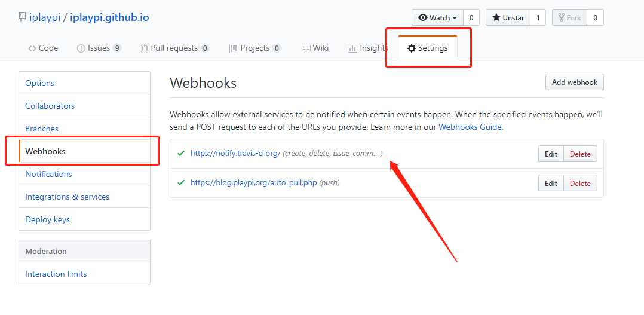Viewport: 644px width, 315px height.
Task: Click the Webhooks page heading
Action: pyautogui.click(x=203, y=83)
